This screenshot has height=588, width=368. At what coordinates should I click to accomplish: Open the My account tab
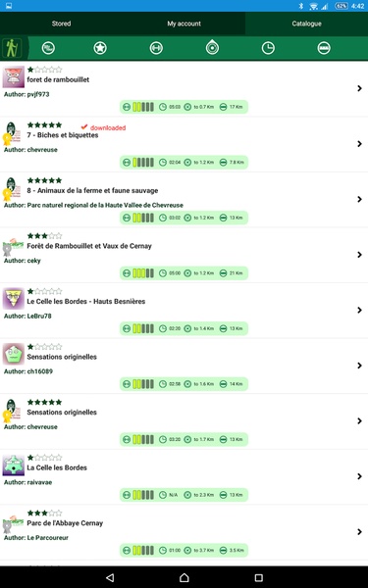click(x=184, y=24)
